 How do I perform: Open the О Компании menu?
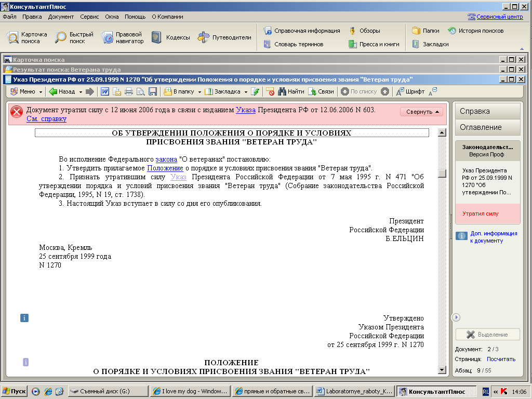tap(167, 17)
